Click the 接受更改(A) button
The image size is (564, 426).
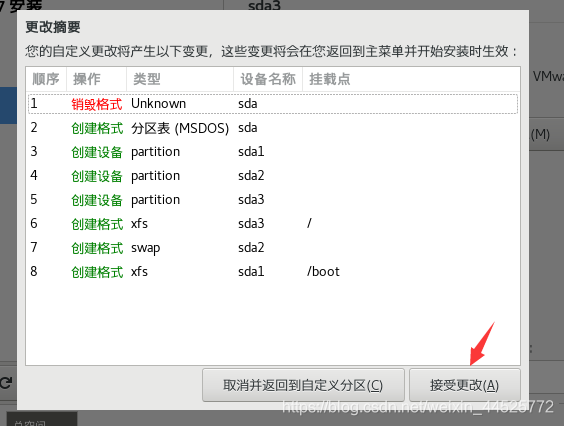point(465,385)
